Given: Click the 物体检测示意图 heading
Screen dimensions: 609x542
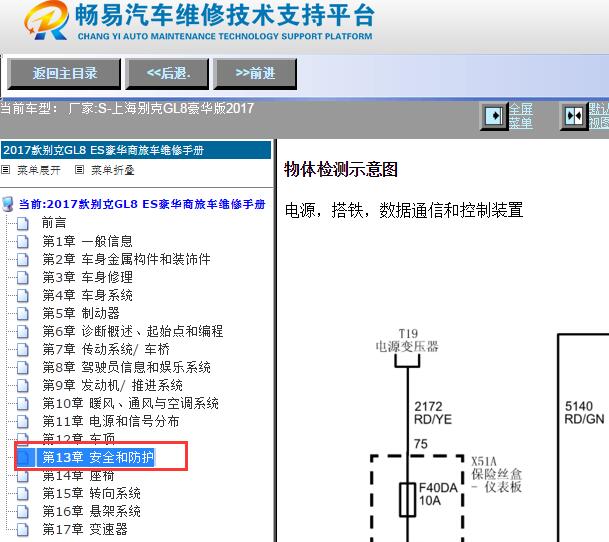Looking at the screenshot, I should pyautogui.click(x=341, y=170).
